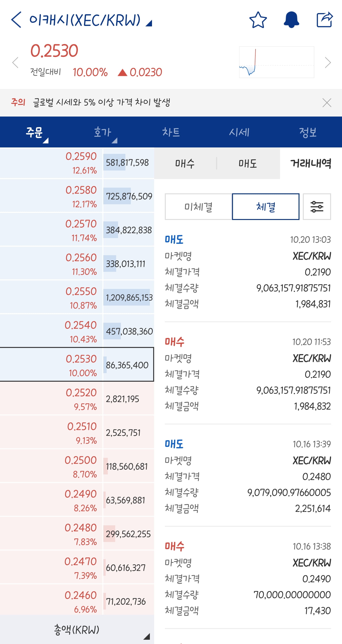
Task: Select the 주문 tab
Action: tap(34, 132)
